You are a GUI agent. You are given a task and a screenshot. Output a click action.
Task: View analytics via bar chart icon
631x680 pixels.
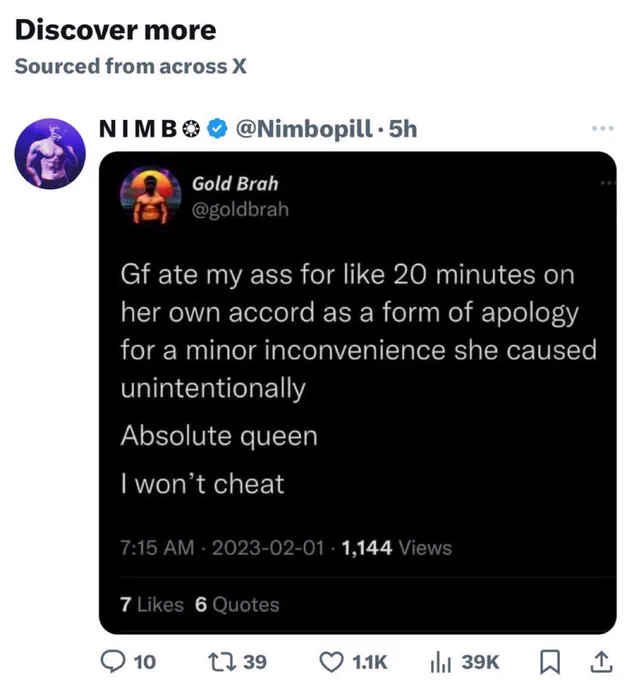point(441,663)
